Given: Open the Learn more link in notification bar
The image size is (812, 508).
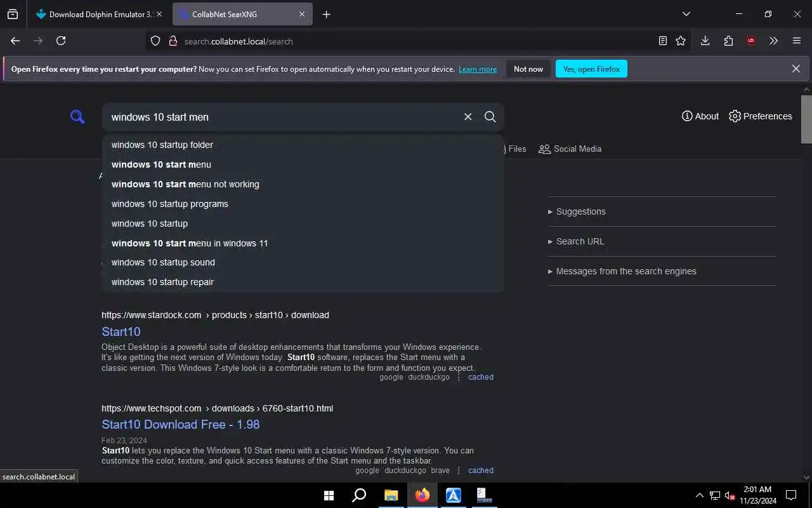Looking at the screenshot, I should (478, 69).
